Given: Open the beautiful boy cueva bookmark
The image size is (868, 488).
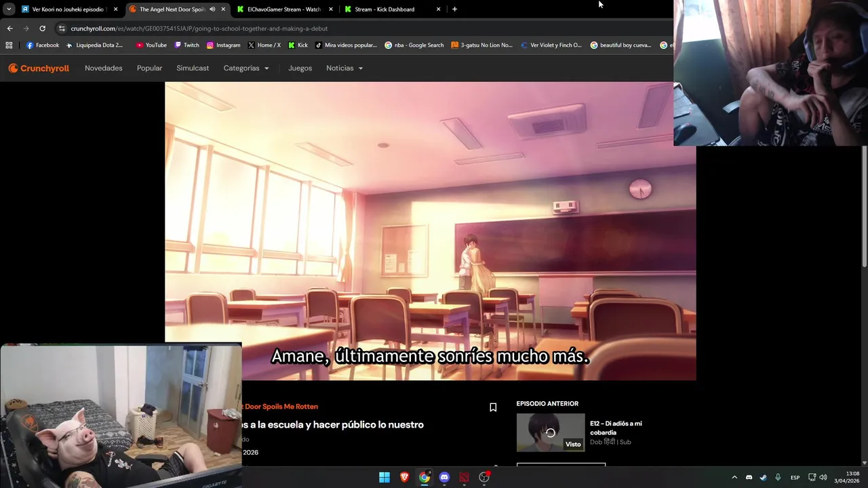Looking at the screenshot, I should 620,45.
